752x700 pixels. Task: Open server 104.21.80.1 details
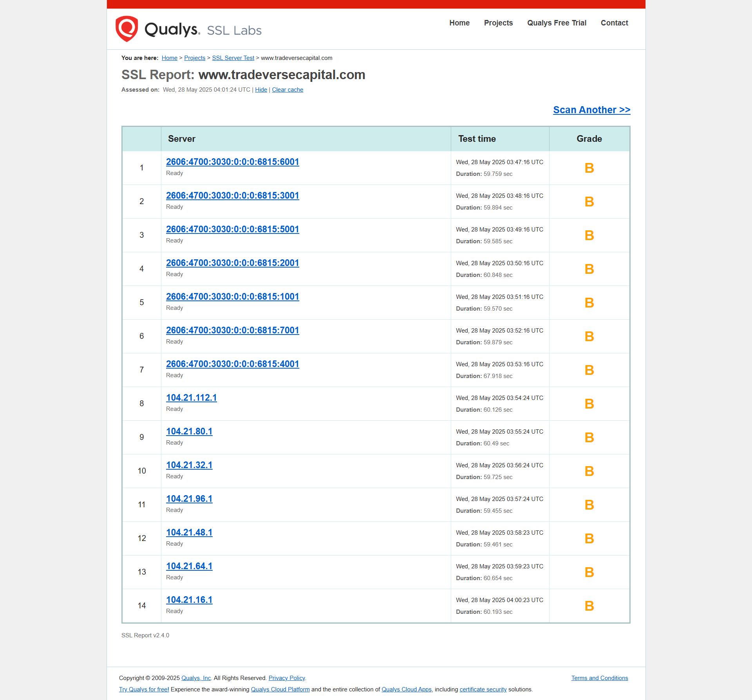189,431
